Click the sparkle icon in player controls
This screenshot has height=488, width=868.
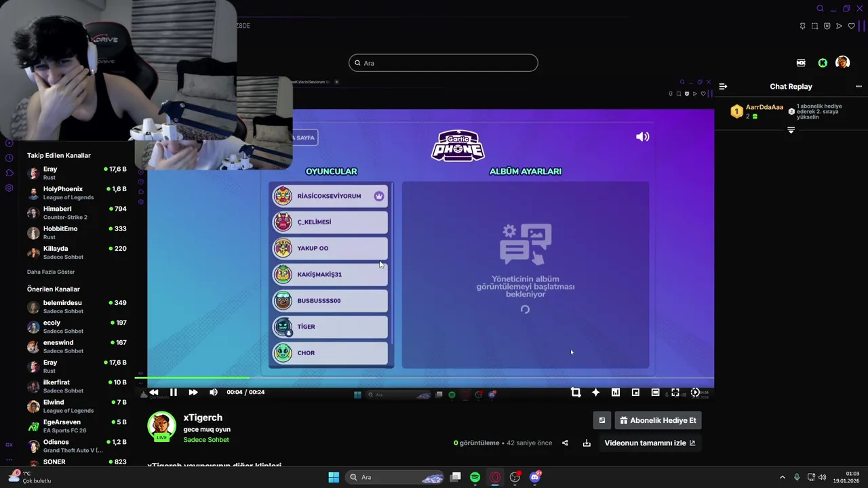[x=595, y=392]
